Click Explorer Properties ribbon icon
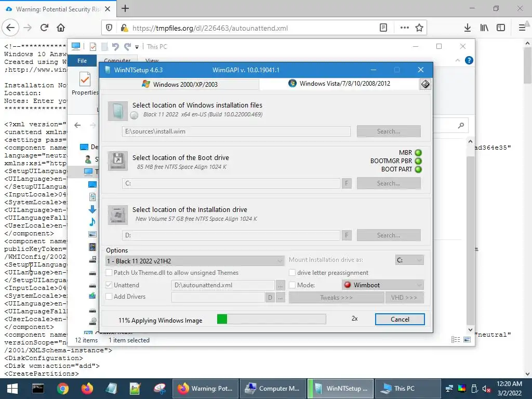 [85, 84]
